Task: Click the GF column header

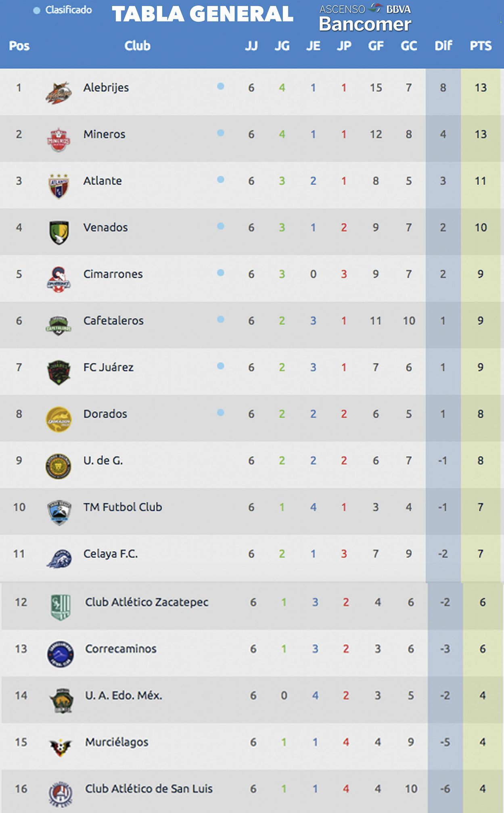Action: pyautogui.click(x=376, y=46)
